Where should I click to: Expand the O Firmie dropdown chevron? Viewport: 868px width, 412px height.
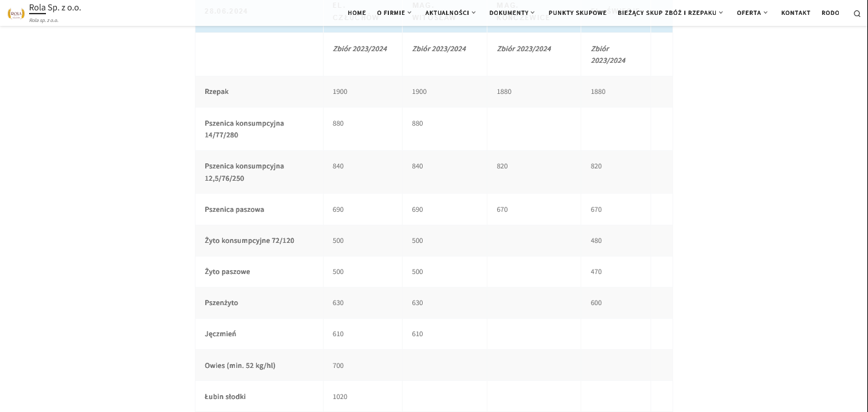[410, 13]
